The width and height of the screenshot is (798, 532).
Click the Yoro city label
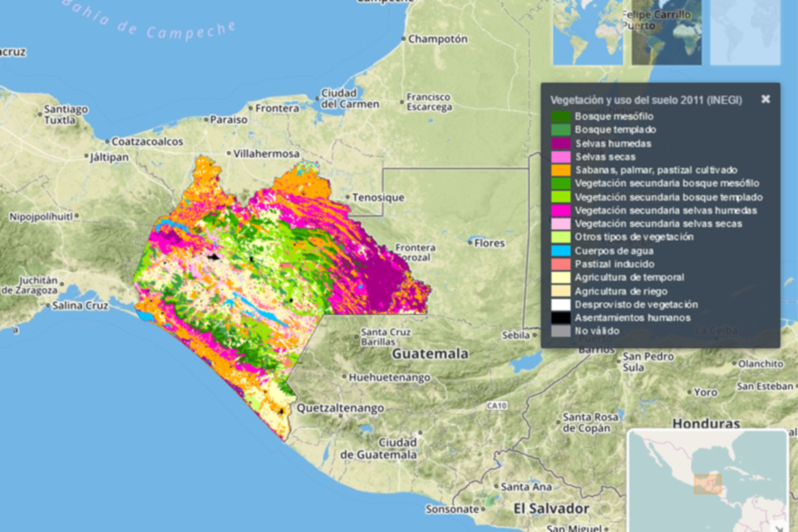pos(706,392)
